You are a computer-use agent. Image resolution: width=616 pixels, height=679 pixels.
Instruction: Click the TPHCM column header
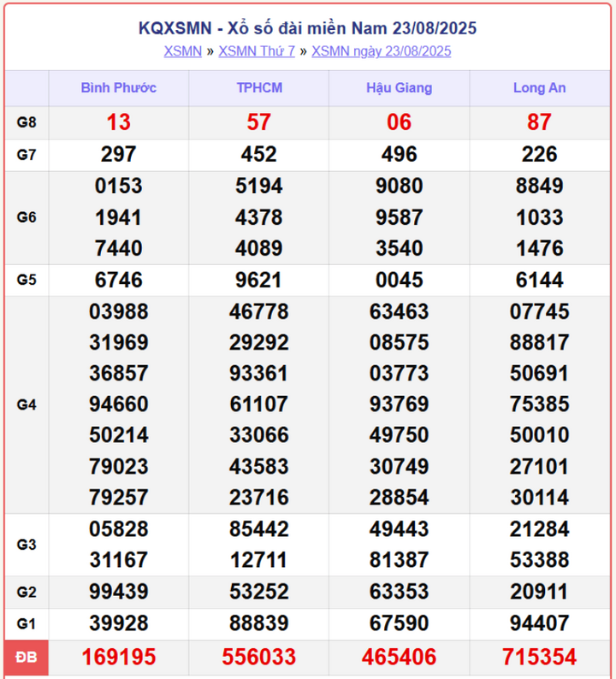(259, 88)
